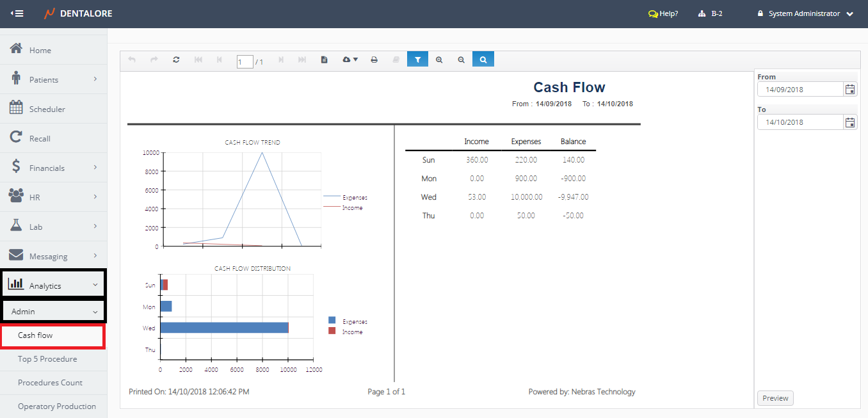Open Top 5 Procedure report

pyautogui.click(x=47, y=359)
